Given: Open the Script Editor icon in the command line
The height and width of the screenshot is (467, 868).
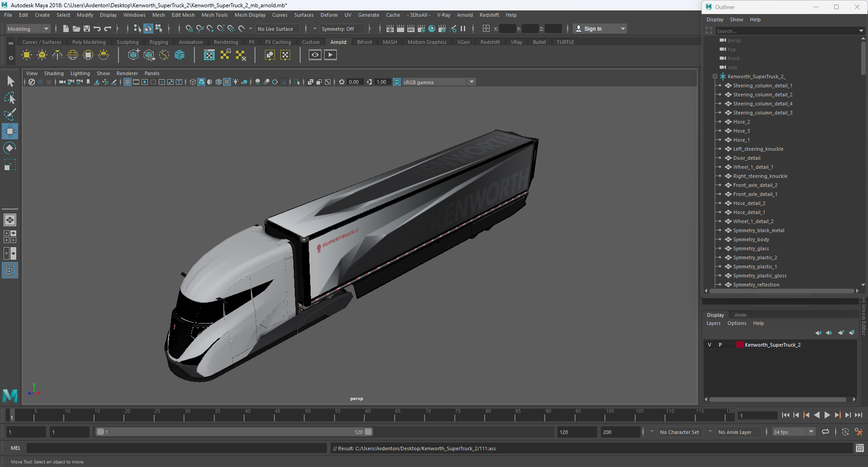Looking at the screenshot, I should 860,448.
